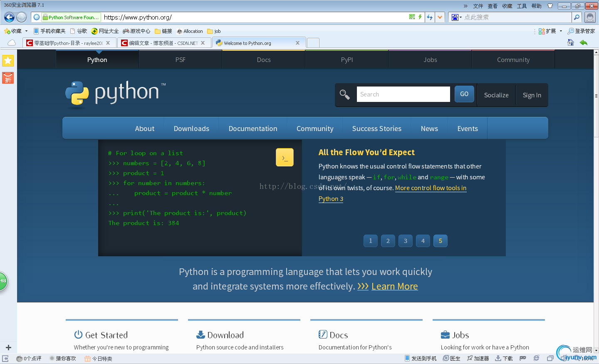The width and height of the screenshot is (599, 364).
Task: Open the 查看 menu
Action: (x=493, y=6)
